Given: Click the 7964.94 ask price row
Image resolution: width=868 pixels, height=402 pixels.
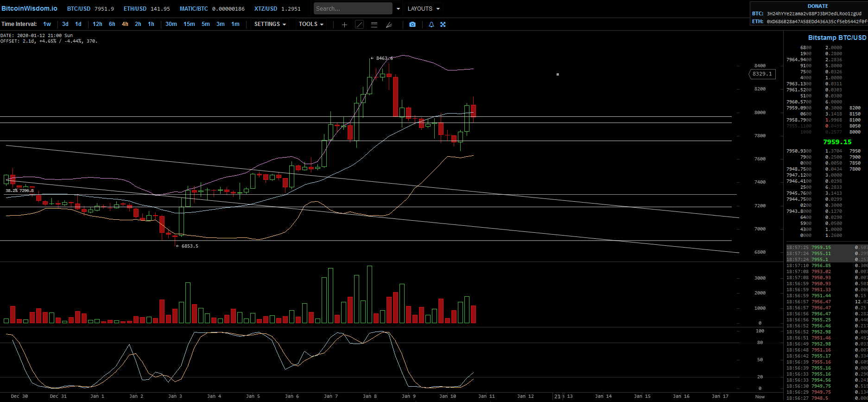Looking at the screenshot, I should [814, 60].
